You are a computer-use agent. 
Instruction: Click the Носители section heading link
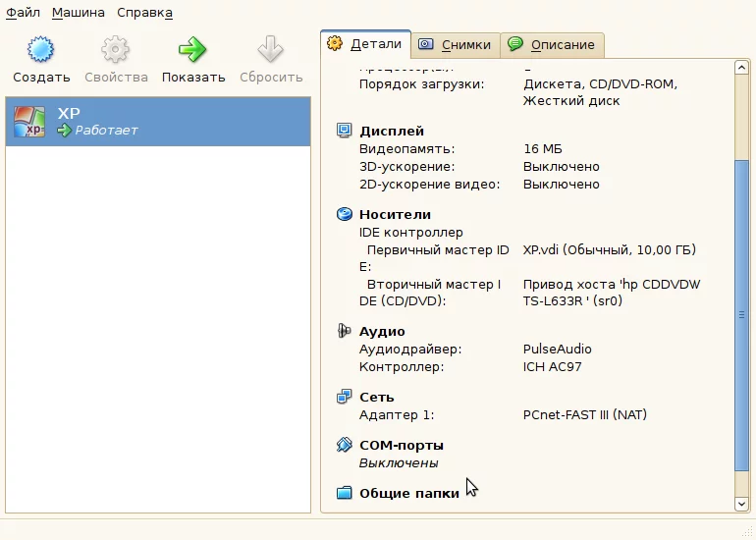pyautogui.click(x=395, y=214)
